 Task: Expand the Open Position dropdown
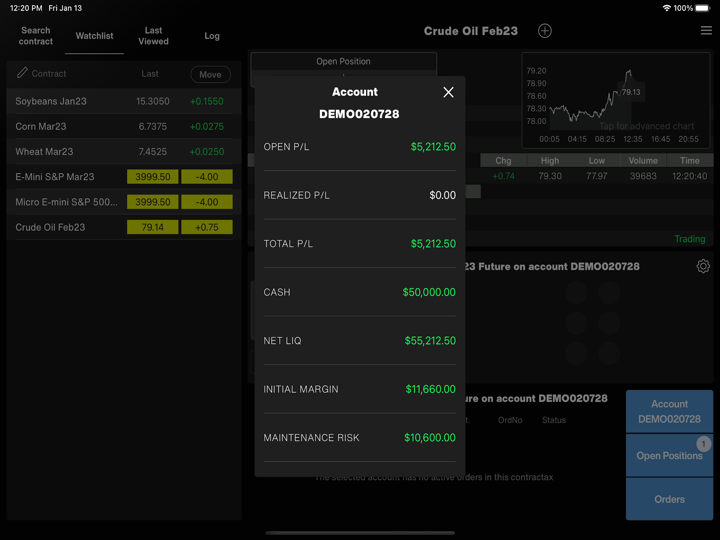point(343,62)
